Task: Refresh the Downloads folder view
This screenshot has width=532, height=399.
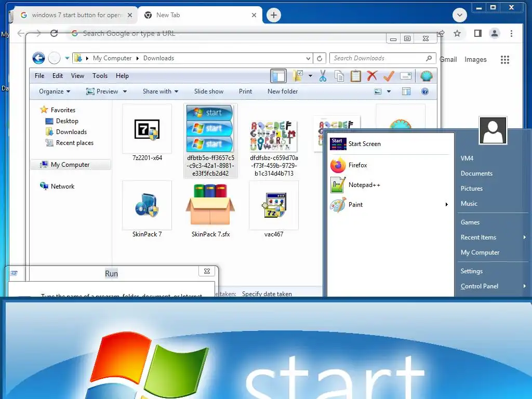Action: pos(320,58)
